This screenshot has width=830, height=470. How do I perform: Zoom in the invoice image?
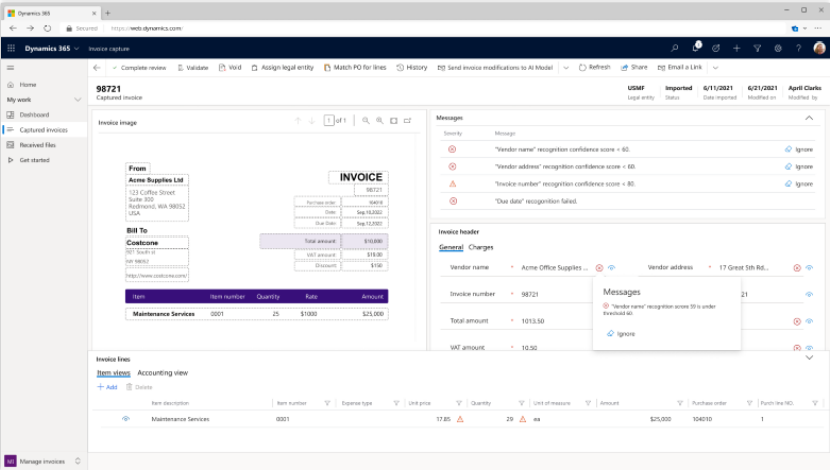tap(380, 121)
